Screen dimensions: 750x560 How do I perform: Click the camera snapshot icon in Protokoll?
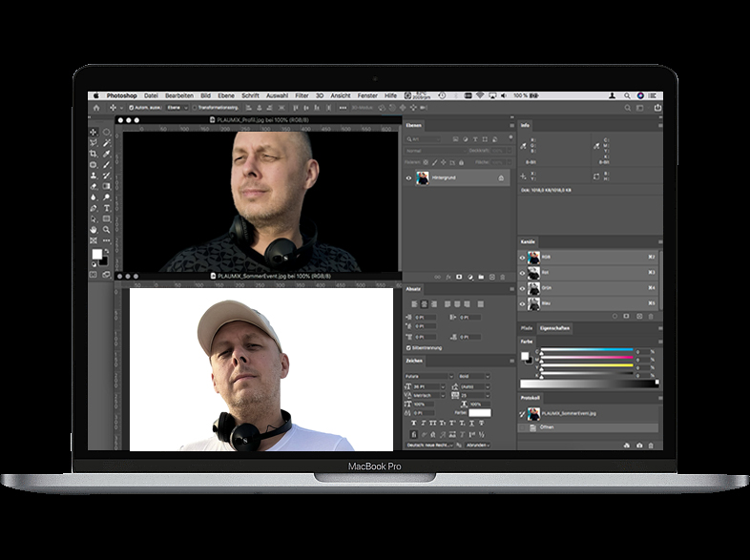point(638,446)
